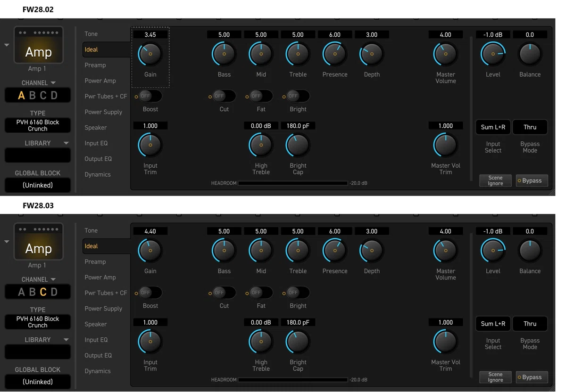Image resolution: width=566 pixels, height=392 pixels.
Task: Expand arrow left of Amp block in FW28.03
Action: click(7, 242)
